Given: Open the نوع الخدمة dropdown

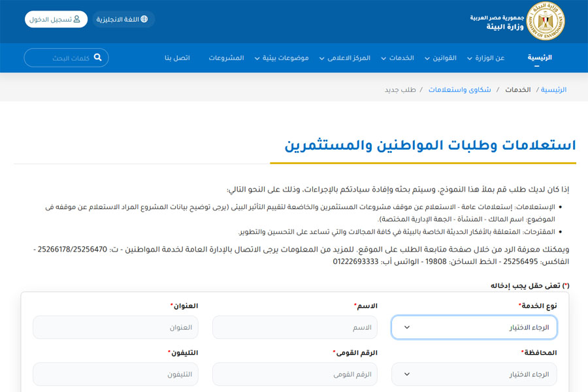Looking at the screenshot, I should click(x=474, y=327).
